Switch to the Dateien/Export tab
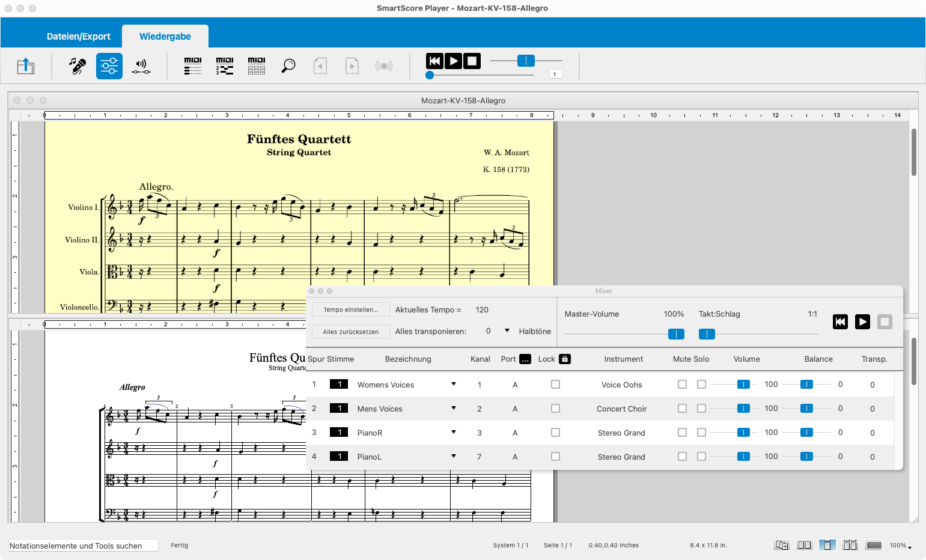Screen dimensions: 926x560 79,37
